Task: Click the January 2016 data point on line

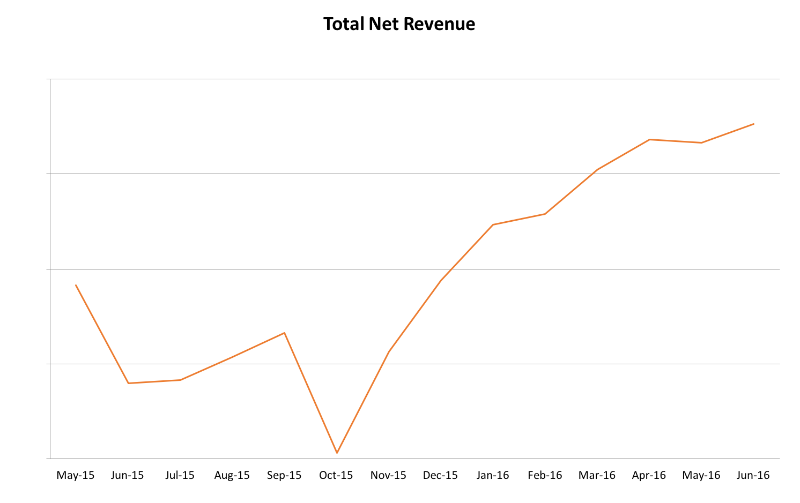Action: tap(493, 224)
